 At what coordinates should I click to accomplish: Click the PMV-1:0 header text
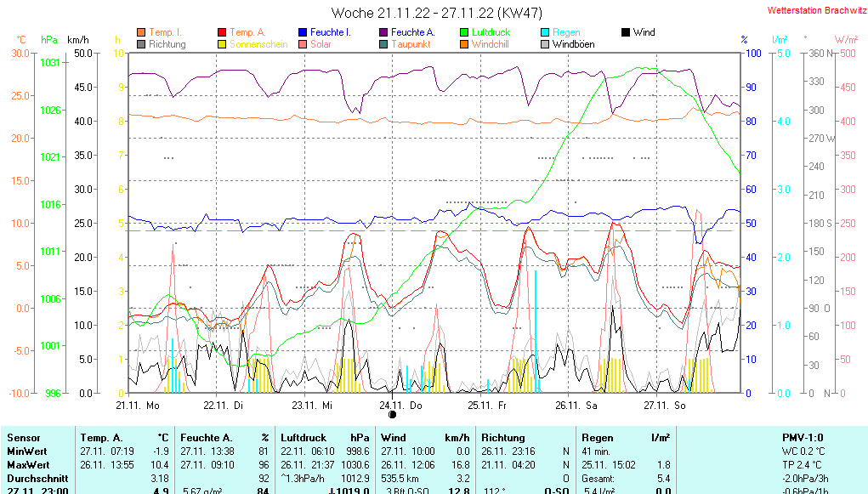tap(804, 437)
